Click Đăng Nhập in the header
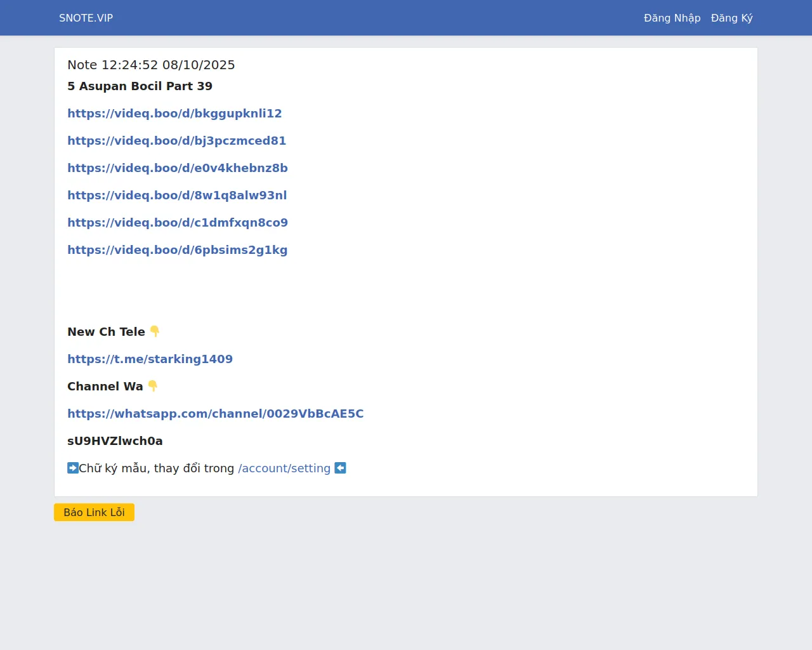 coord(672,18)
